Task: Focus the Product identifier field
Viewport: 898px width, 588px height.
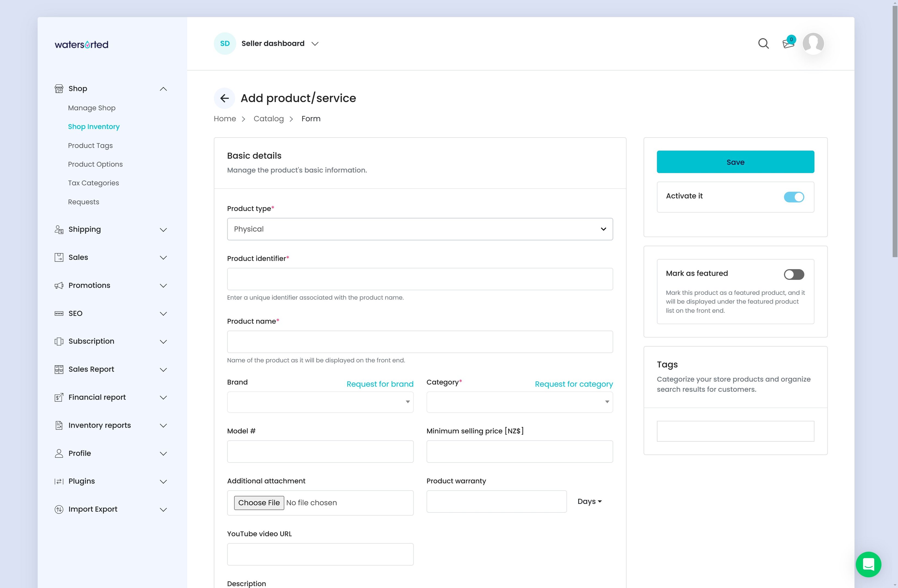Action: (419, 279)
